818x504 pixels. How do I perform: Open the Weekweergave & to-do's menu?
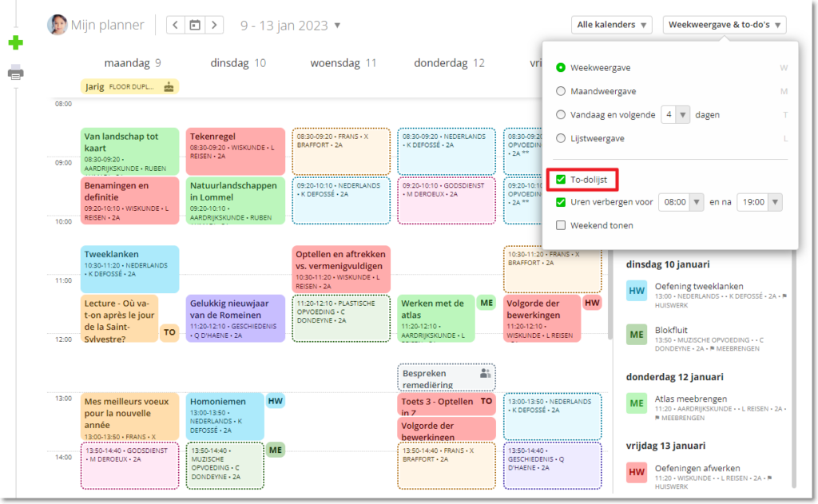click(x=724, y=26)
